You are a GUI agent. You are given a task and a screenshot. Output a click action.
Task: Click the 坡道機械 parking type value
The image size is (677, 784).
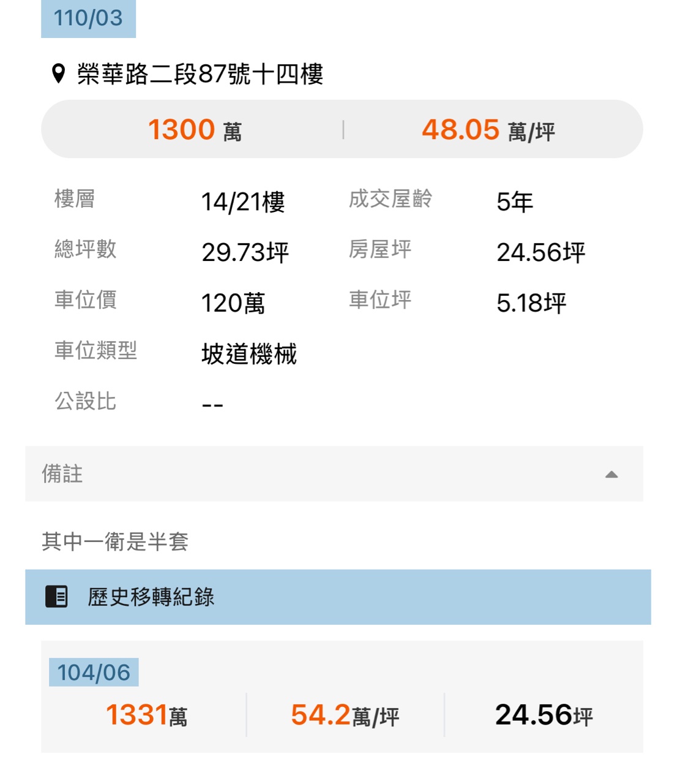249,354
